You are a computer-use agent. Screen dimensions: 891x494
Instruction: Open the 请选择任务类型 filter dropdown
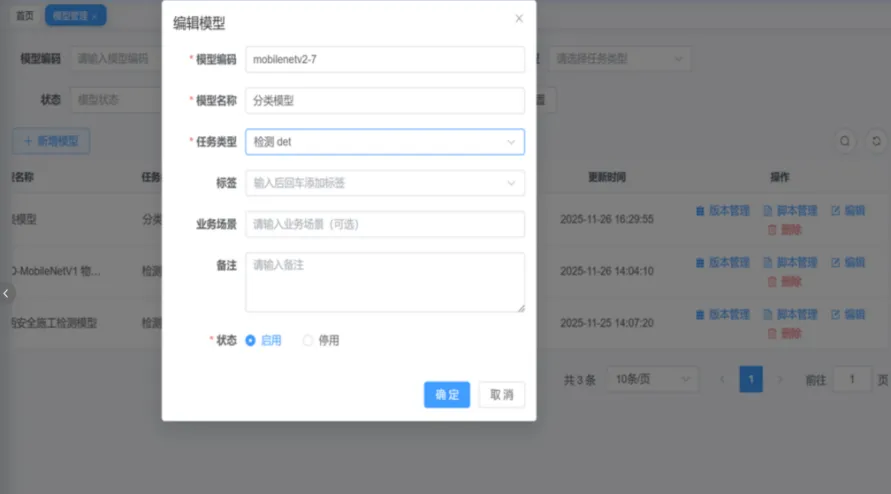pyautogui.click(x=619, y=59)
